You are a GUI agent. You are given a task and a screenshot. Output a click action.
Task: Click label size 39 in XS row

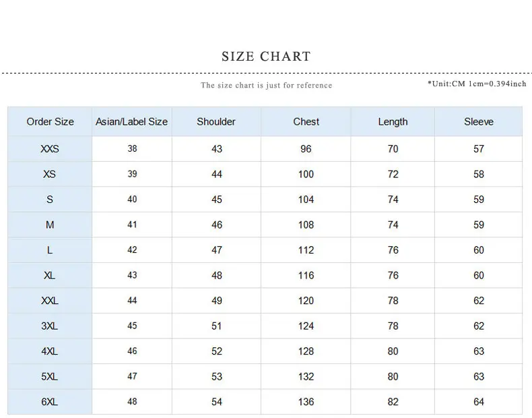point(132,174)
